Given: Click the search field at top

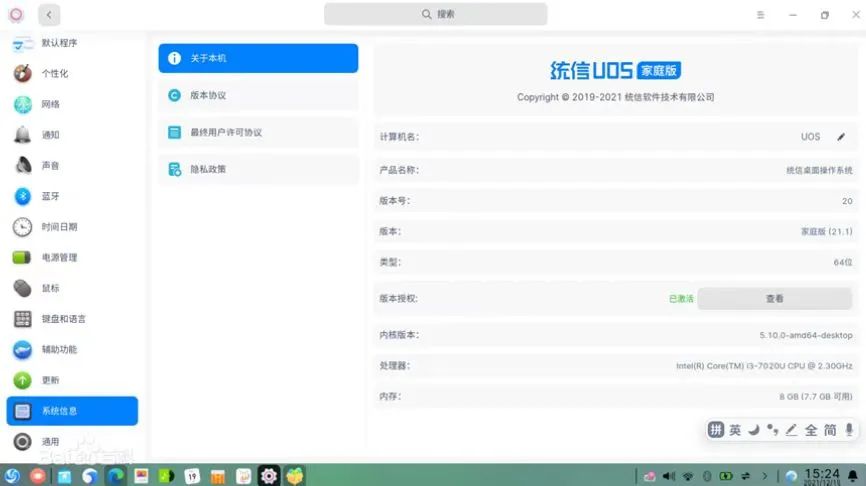Looking at the screenshot, I should (x=436, y=14).
